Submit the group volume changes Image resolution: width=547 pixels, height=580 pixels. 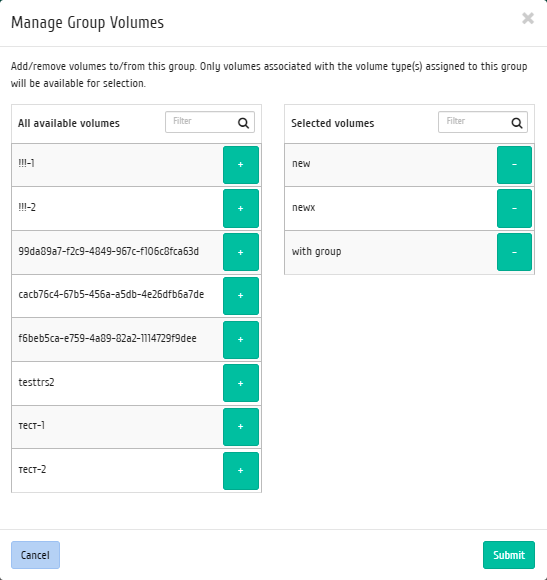pos(509,555)
